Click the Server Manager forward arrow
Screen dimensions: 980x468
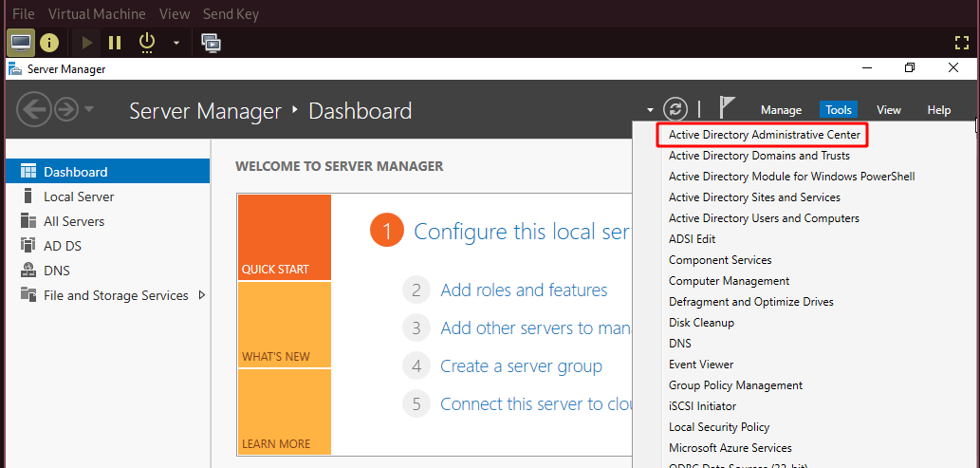coord(66,109)
